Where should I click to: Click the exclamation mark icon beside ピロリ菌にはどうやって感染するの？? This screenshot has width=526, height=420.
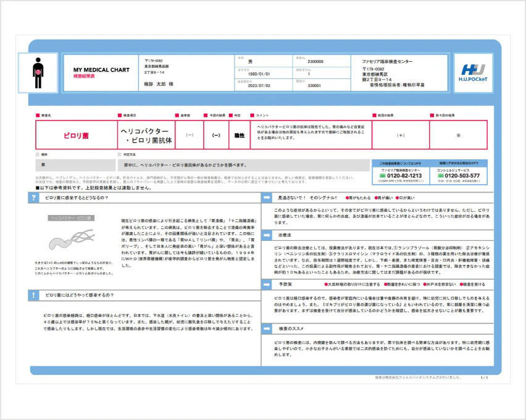[x=33, y=295]
